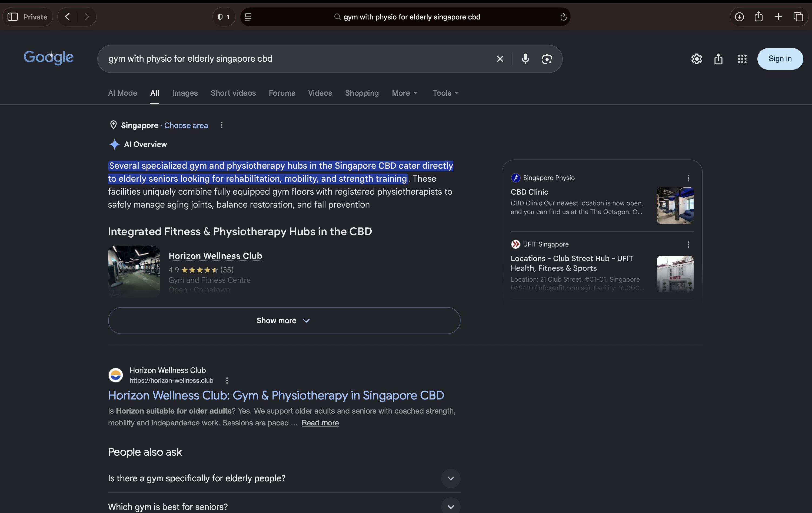Switch to the AI Mode tab

pyautogui.click(x=122, y=93)
